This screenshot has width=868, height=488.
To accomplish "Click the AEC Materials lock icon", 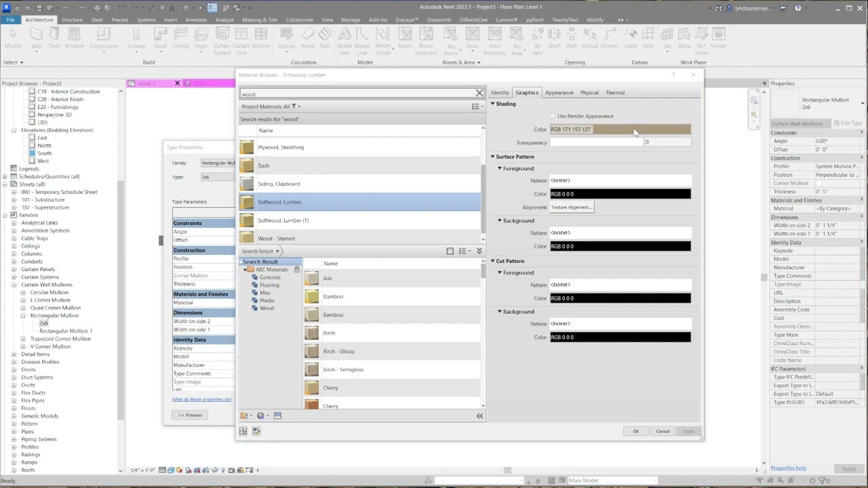I will (x=296, y=270).
